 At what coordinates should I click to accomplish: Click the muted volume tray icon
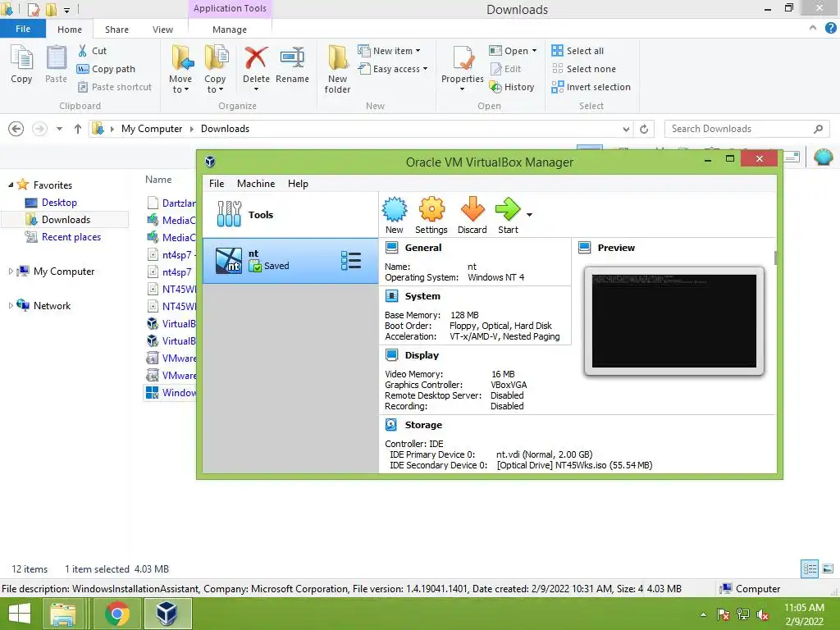[763, 615]
